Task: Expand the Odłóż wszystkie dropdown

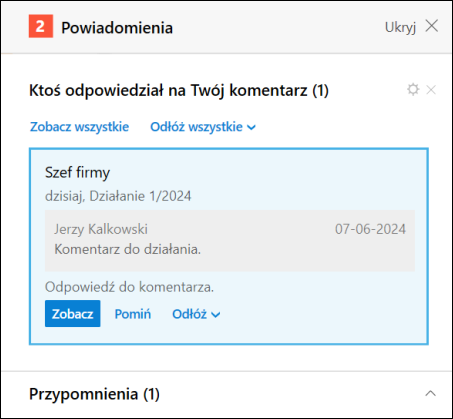Action: 203,127
